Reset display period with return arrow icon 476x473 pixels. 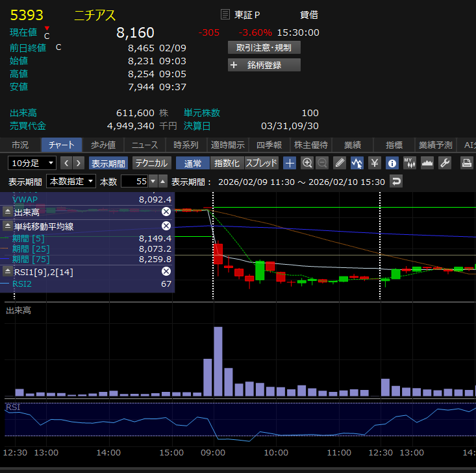click(x=395, y=181)
